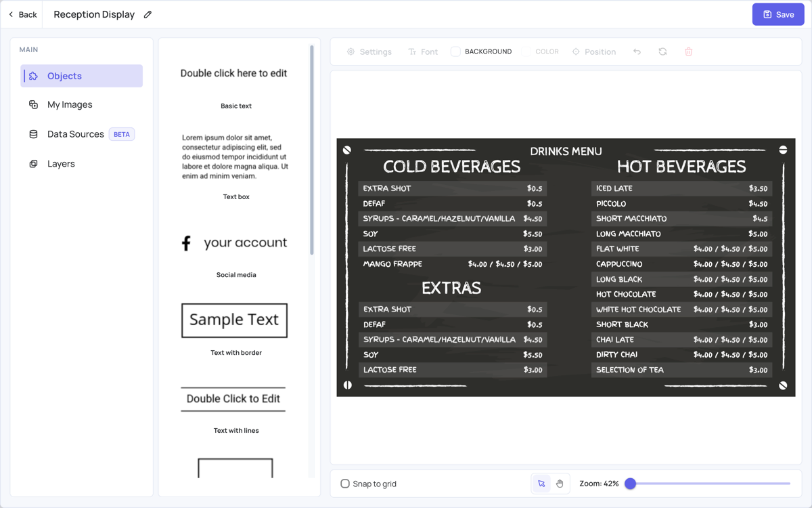
Task: Click the CAPPUCCINO row
Action: (x=681, y=264)
